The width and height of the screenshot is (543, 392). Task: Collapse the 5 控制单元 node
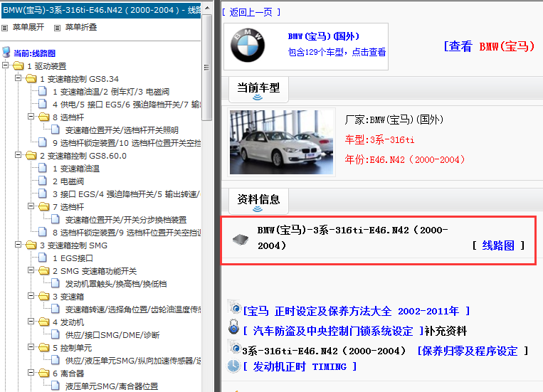[x=31, y=347]
